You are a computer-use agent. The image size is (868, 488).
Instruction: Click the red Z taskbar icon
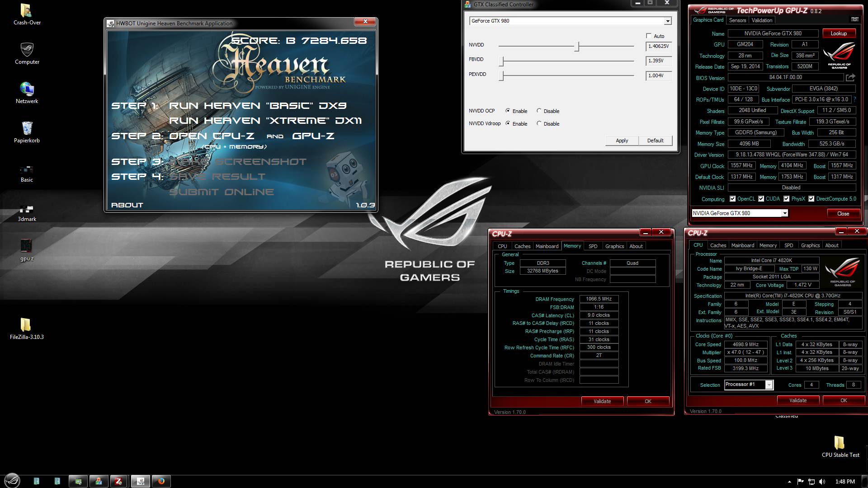click(x=118, y=481)
